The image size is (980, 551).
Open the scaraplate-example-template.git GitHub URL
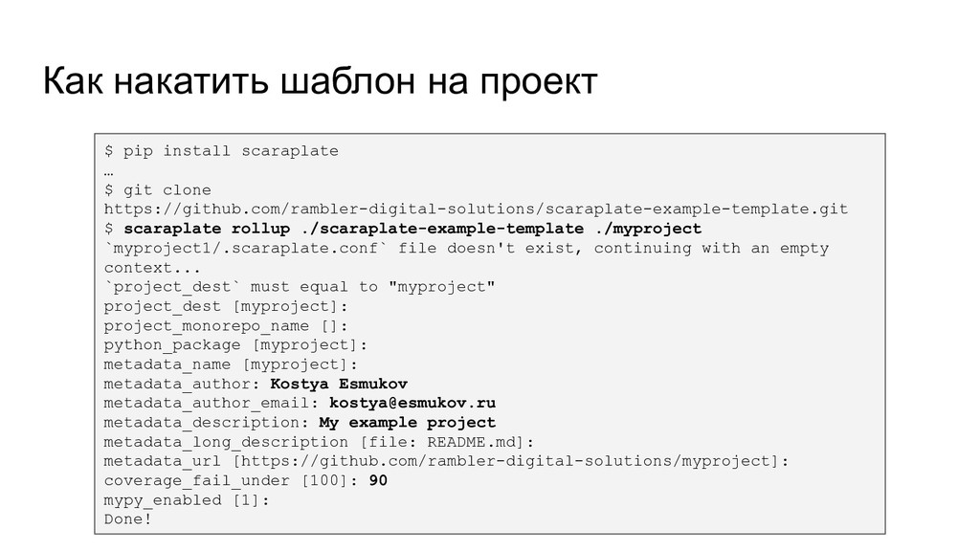click(477, 209)
